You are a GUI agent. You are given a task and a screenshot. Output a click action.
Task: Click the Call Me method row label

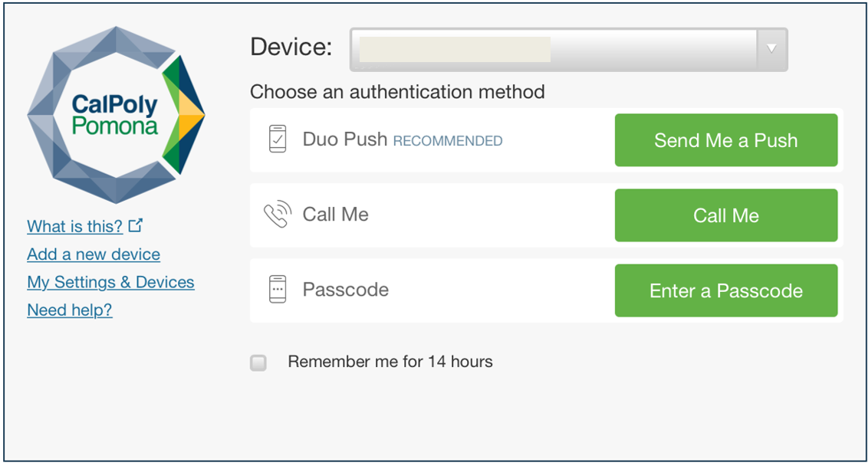click(x=335, y=214)
